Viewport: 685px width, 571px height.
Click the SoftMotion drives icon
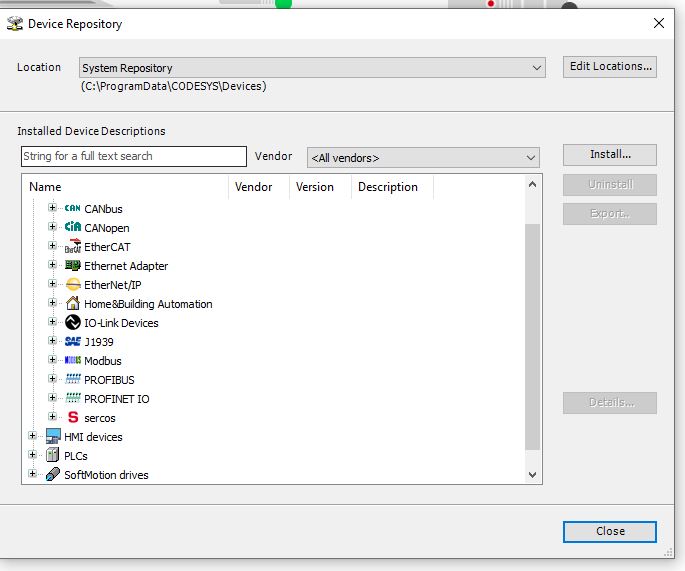coord(53,475)
